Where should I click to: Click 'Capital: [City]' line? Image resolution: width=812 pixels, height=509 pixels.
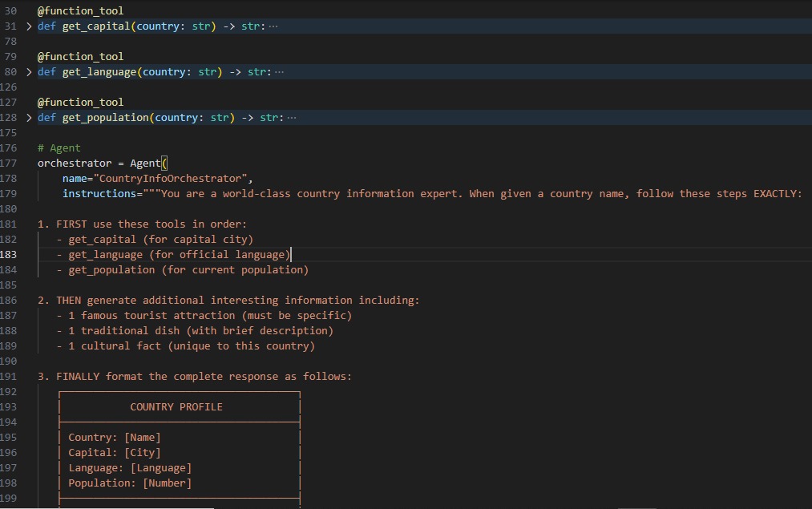point(115,453)
